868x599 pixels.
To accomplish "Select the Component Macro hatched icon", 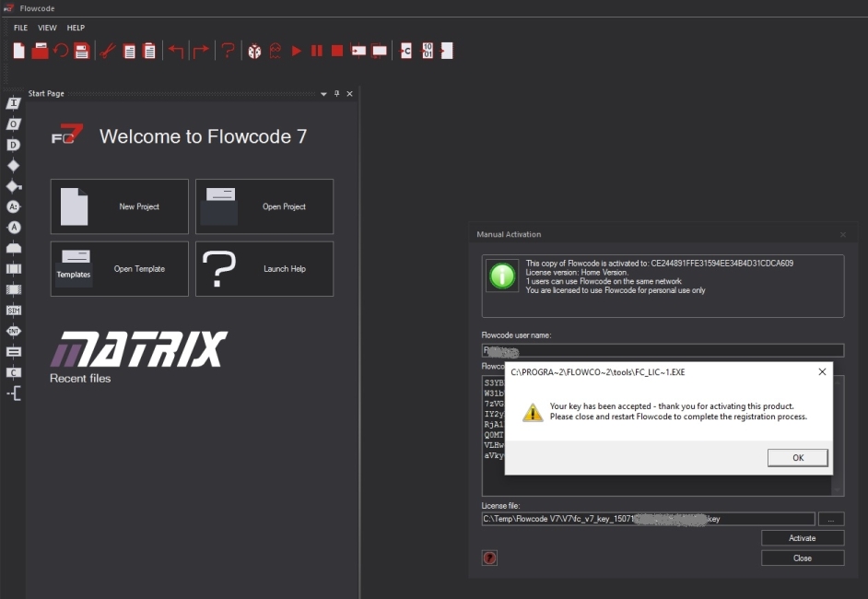I will tap(14, 289).
